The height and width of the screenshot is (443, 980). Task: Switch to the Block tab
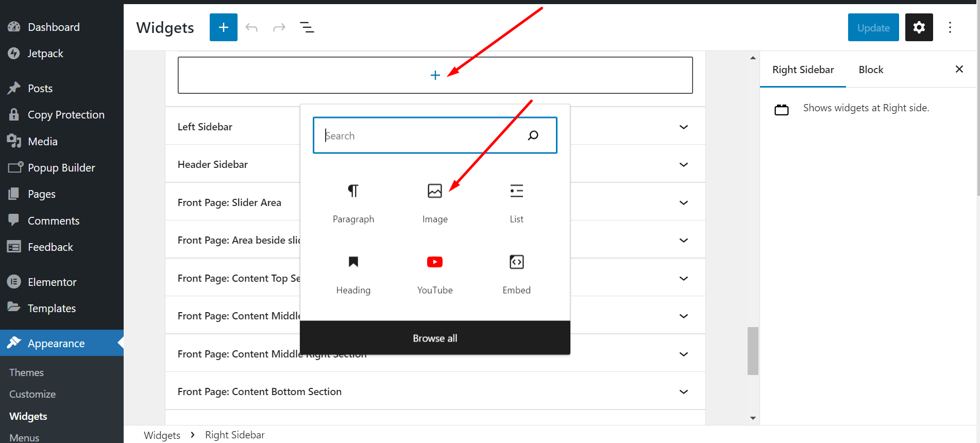[x=871, y=70]
